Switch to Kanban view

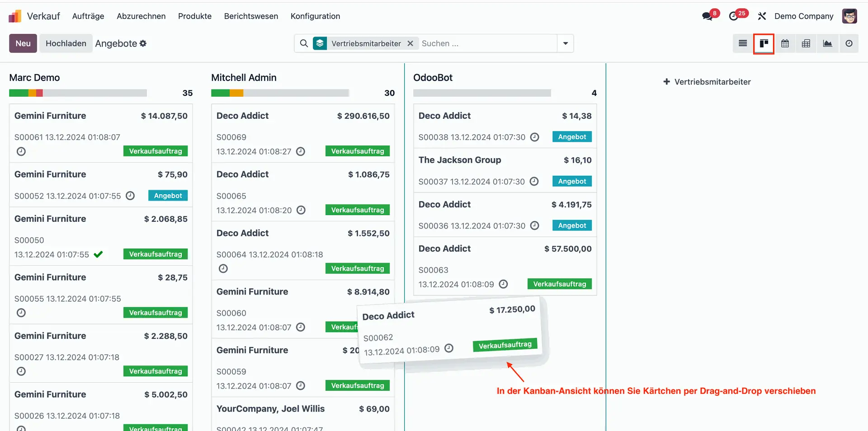coord(764,43)
